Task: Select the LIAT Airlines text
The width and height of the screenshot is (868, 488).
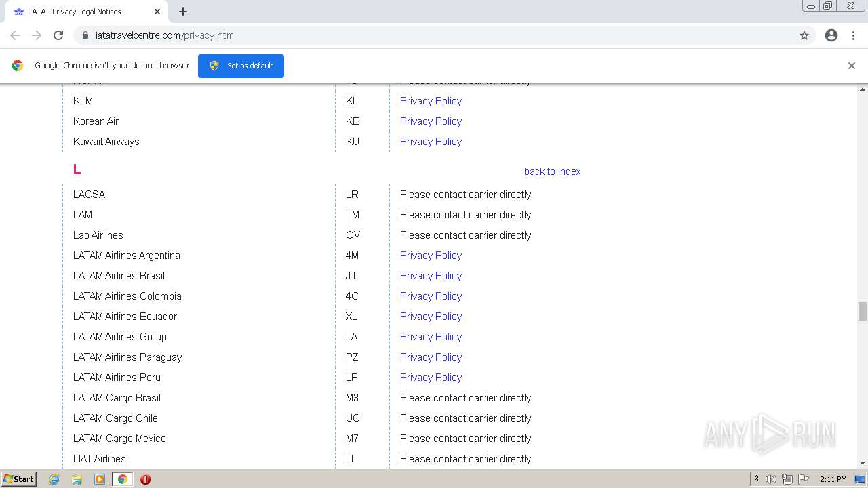Action: (x=100, y=459)
